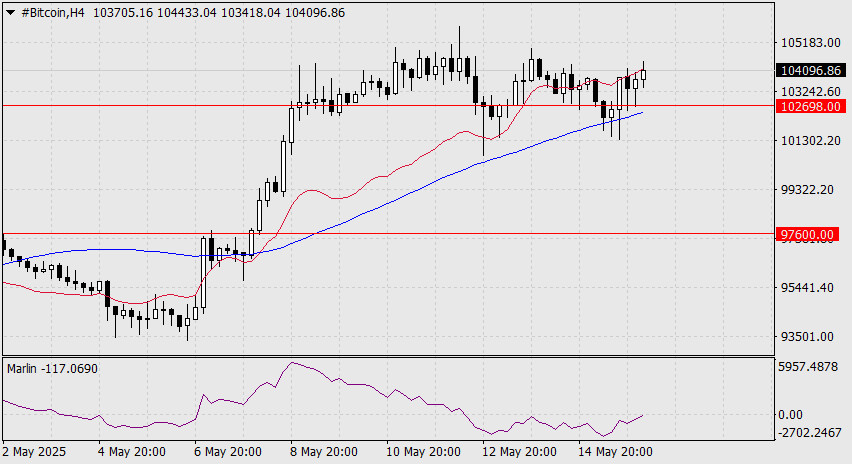852x464 pixels.
Task: Click the red 97600.00 level label
Action: tap(807, 234)
